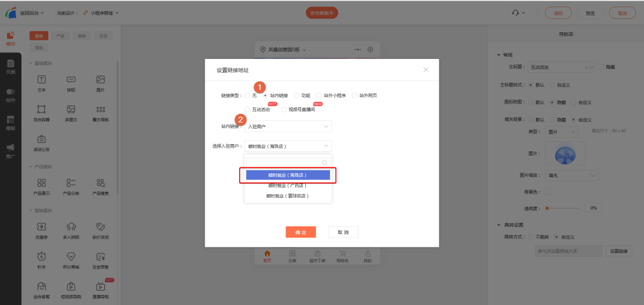
Task: Select link type 互动活动 radio
Action: point(247,109)
